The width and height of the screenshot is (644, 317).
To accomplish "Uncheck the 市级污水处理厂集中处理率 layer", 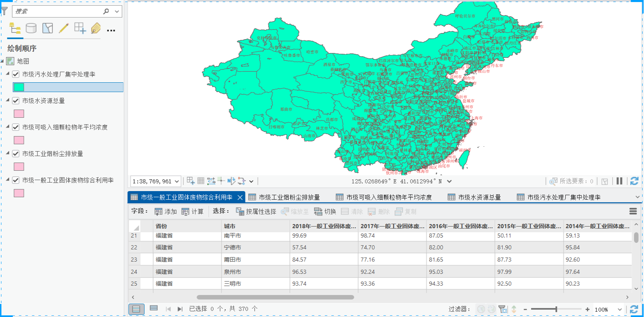I will pyautogui.click(x=16, y=74).
